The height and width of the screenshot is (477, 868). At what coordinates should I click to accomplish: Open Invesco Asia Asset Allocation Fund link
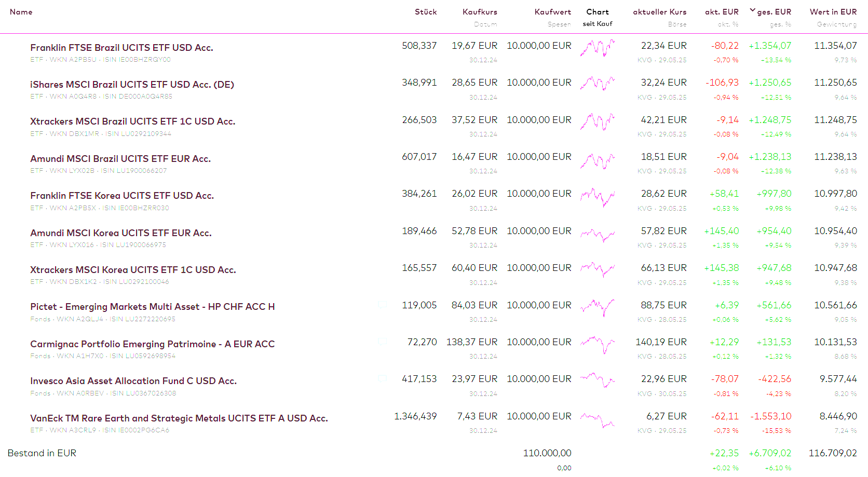[x=133, y=381]
